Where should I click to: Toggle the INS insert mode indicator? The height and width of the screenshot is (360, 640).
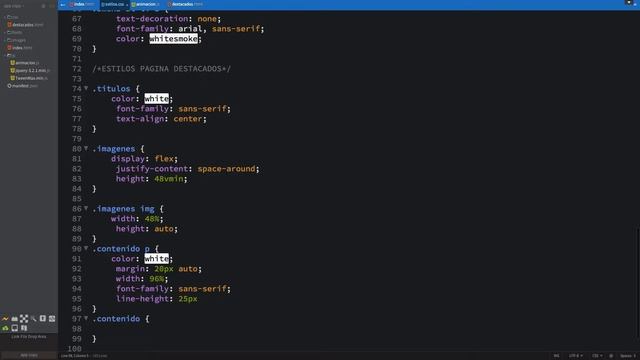556,356
